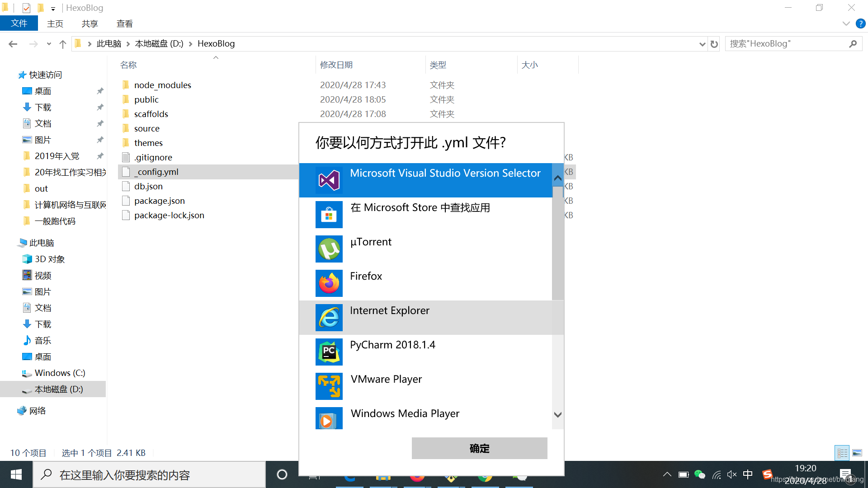Confirm with the 确定 button
Image resolution: width=868 pixels, height=488 pixels.
point(479,448)
